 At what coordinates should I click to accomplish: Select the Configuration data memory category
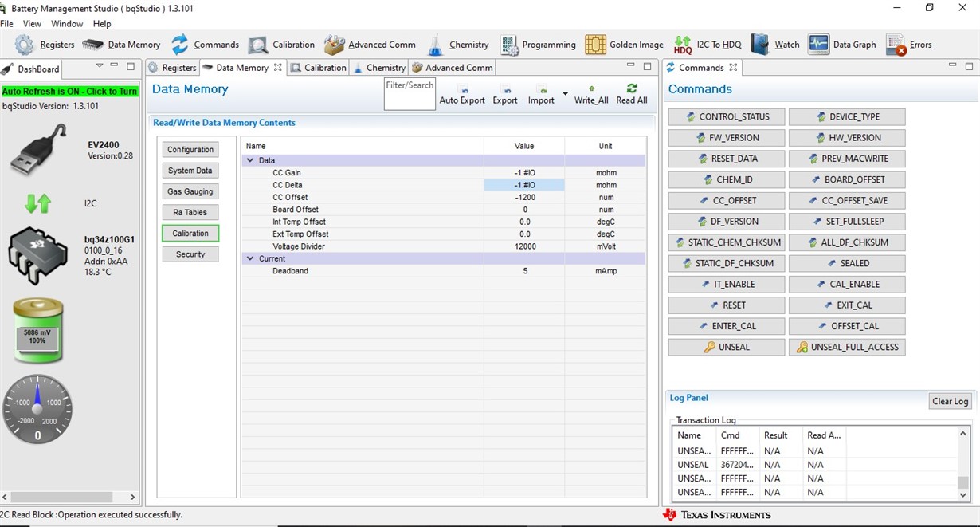tap(190, 150)
